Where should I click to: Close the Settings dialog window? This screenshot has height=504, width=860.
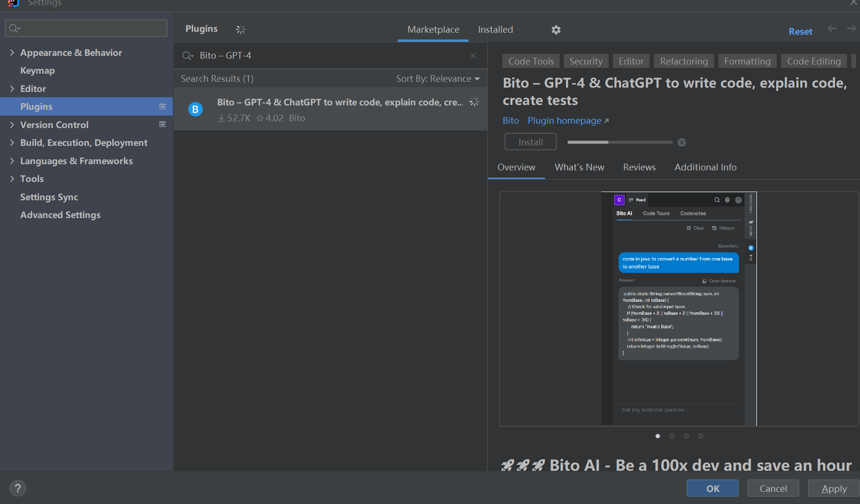(x=854, y=3)
